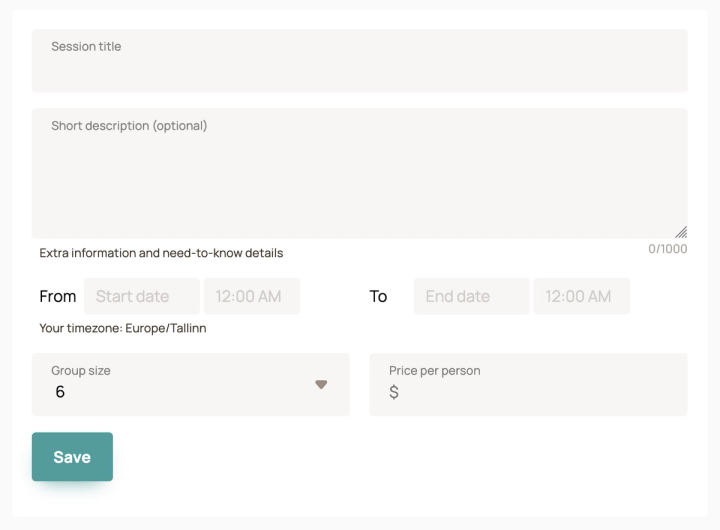Focus the Short description text area
This screenshot has width=720, height=530.
point(360,174)
